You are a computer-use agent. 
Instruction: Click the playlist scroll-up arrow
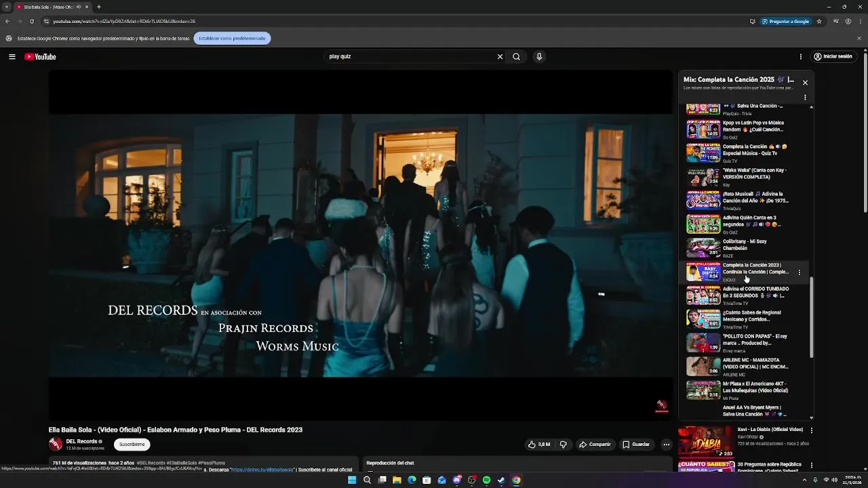coord(812,107)
